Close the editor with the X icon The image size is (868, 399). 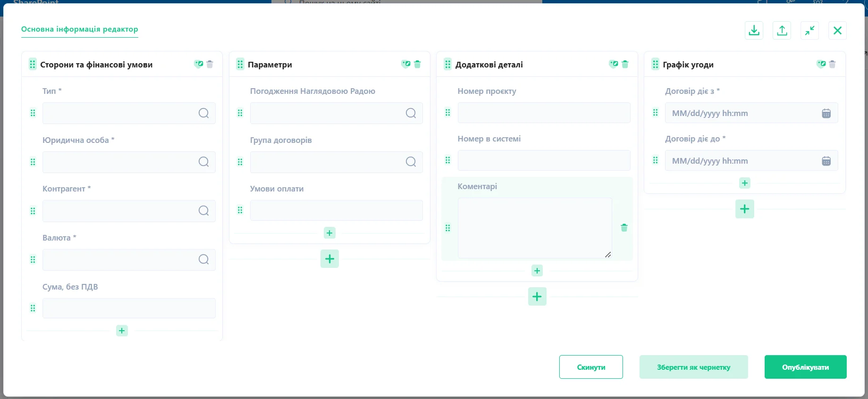837,31
